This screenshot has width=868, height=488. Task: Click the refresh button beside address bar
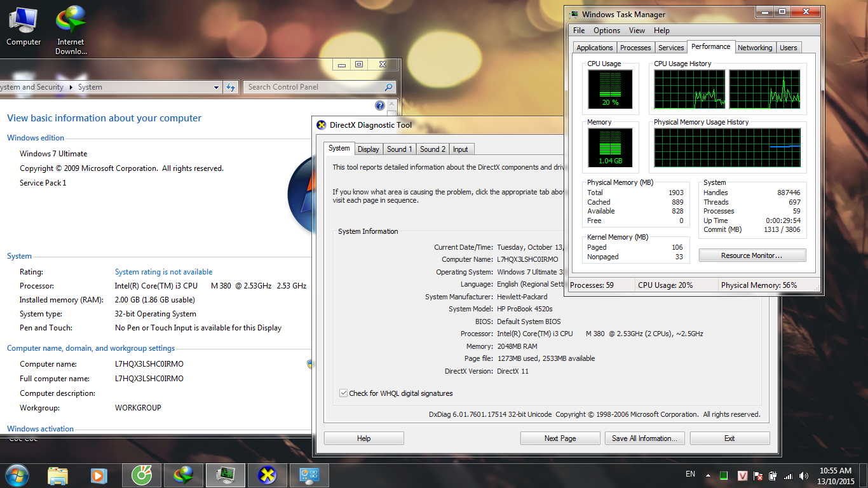click(231, 87)
